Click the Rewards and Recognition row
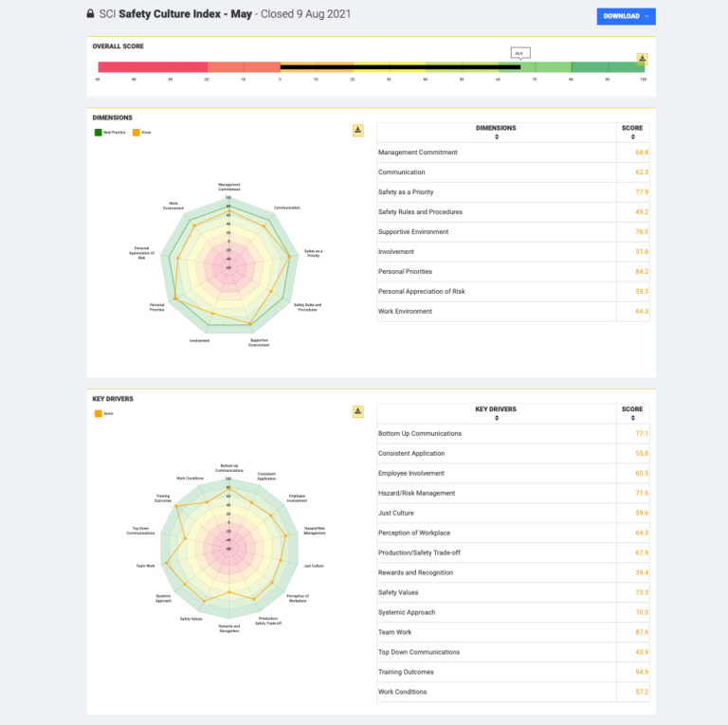 (513, 572)
